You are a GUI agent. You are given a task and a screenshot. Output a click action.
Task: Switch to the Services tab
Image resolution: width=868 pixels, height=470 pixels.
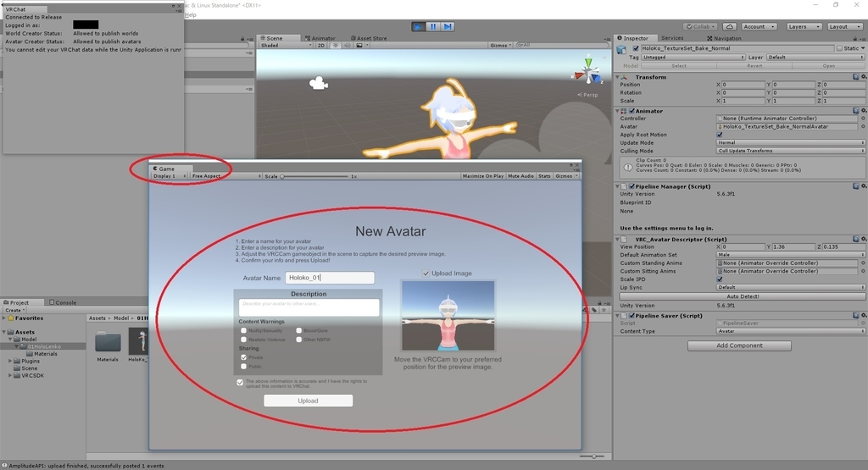pyautogui.click(x=672, y=38)
